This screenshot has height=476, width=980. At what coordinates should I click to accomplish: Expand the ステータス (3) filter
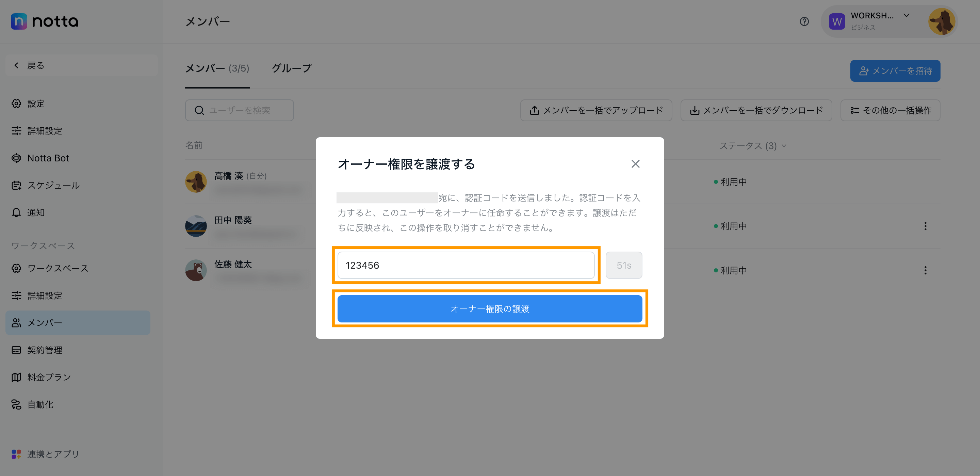pos(753,146)
